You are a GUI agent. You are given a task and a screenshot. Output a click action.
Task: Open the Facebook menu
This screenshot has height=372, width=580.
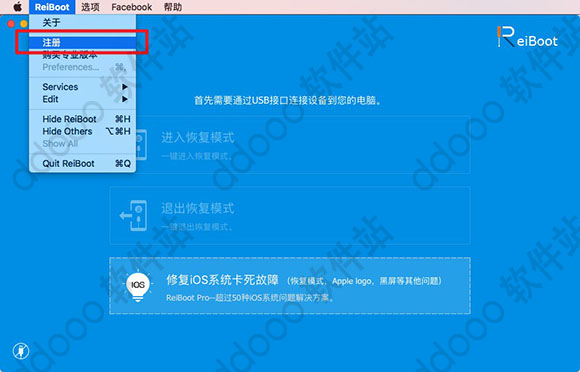pos(132,7)
